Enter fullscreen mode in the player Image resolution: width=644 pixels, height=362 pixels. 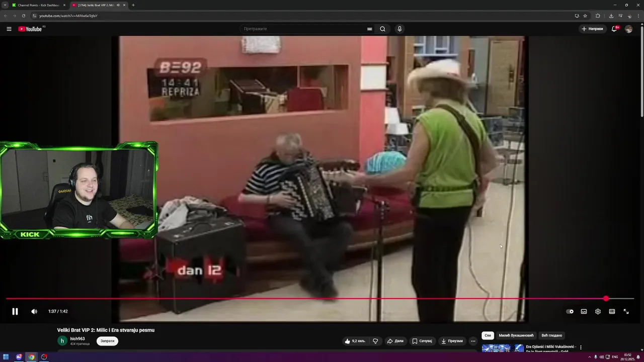point(626,311)
